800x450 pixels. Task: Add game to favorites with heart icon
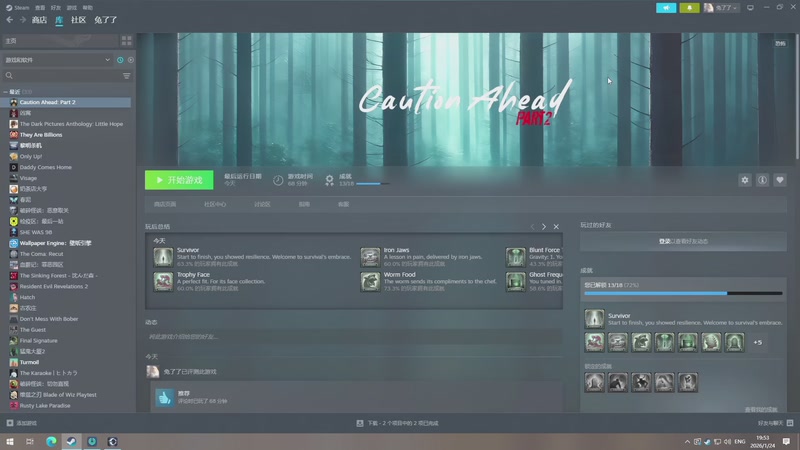(x=780, y=180)
